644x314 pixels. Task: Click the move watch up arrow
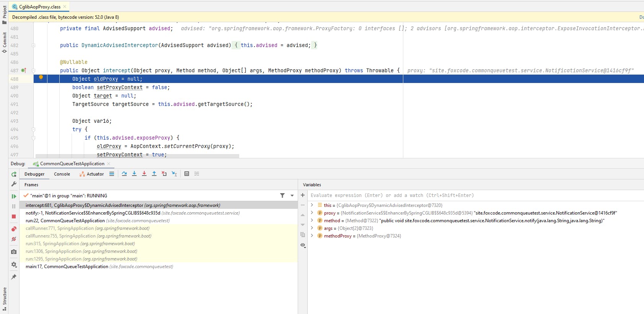point(303,215)
